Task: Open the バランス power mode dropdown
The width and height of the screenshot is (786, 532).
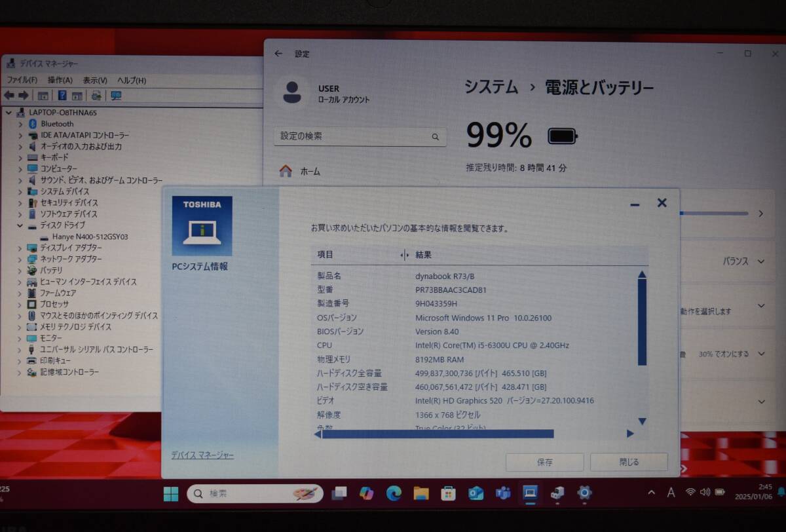Action: 744,261
